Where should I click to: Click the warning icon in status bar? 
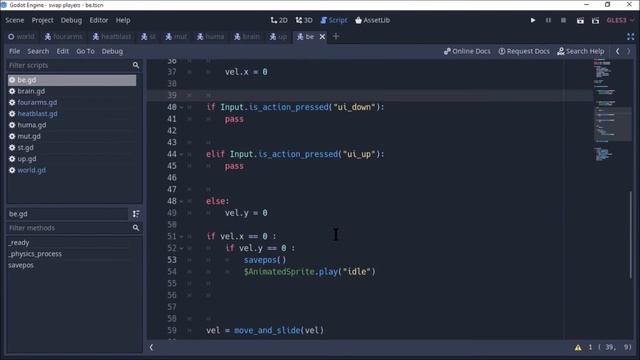(578, 348)
